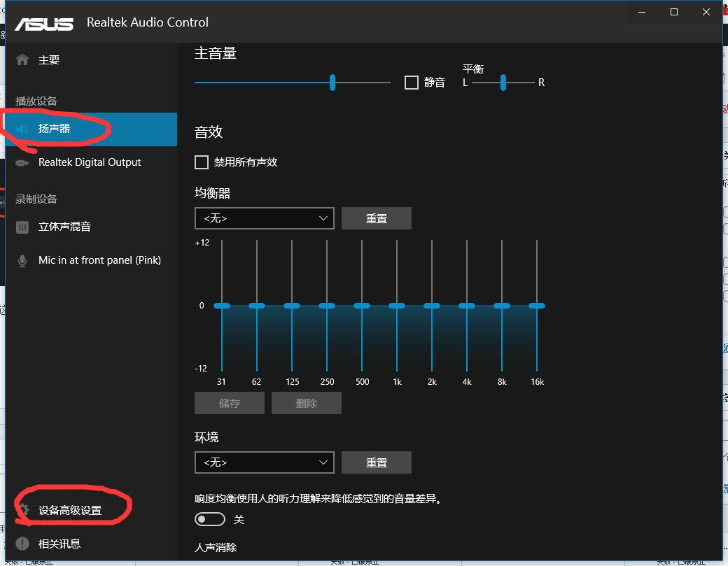Click the gear icon for 设备高级设置
728x566 pixels.
(x=22, y=510)
